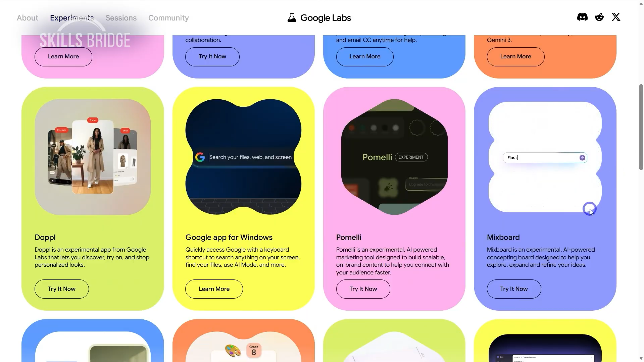Click Try It Now under Doppl
Viewport: 644px width, 362px height.
pos(62,289)
